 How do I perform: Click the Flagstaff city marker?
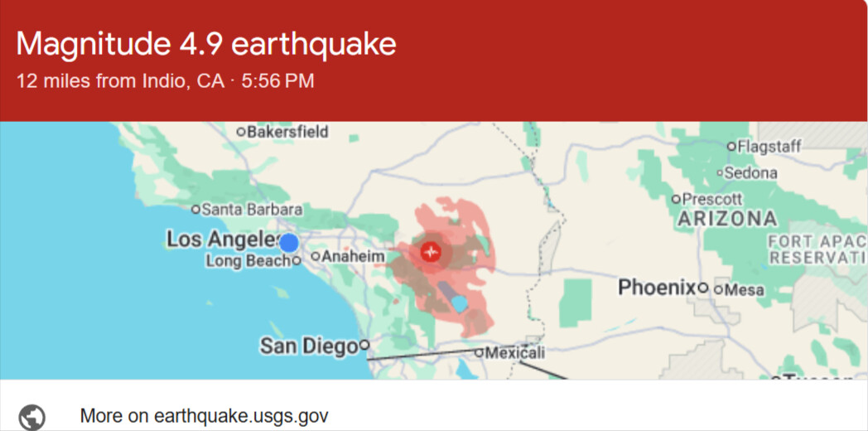(x=731, y=147)
